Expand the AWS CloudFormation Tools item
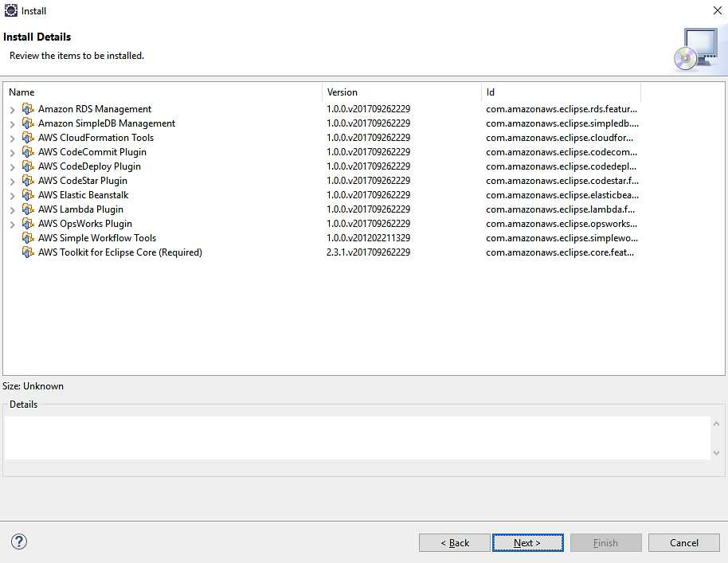 tap(13, 139)
